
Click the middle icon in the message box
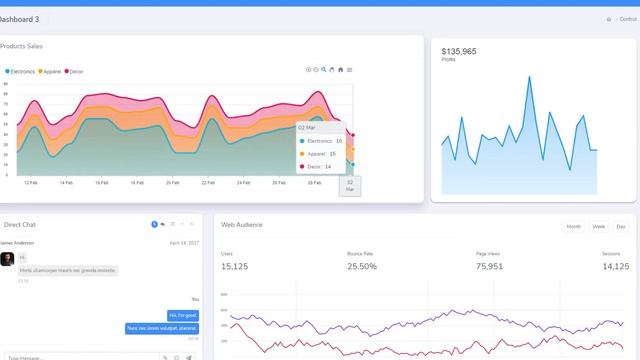click(x=177, y=358)
